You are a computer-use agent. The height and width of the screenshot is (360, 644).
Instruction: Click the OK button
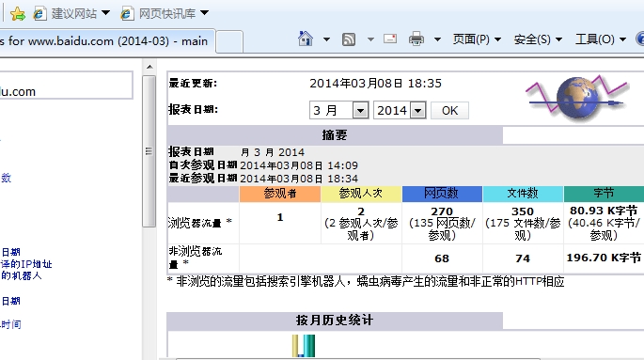[x=449, y=110]
